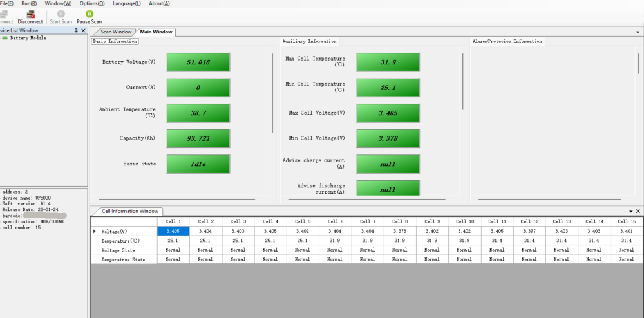The image size is (644, 318).
Task: Close the Device List Window panel
Action: click(83, 30)
